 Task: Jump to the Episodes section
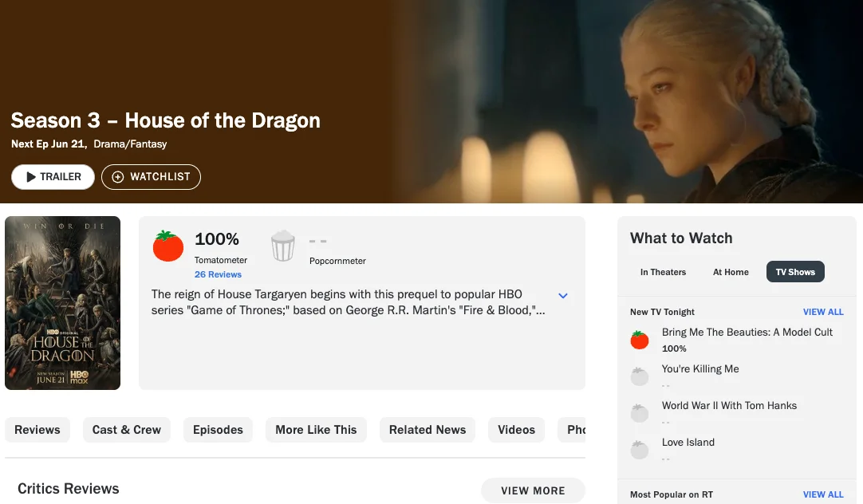point(218,430)
